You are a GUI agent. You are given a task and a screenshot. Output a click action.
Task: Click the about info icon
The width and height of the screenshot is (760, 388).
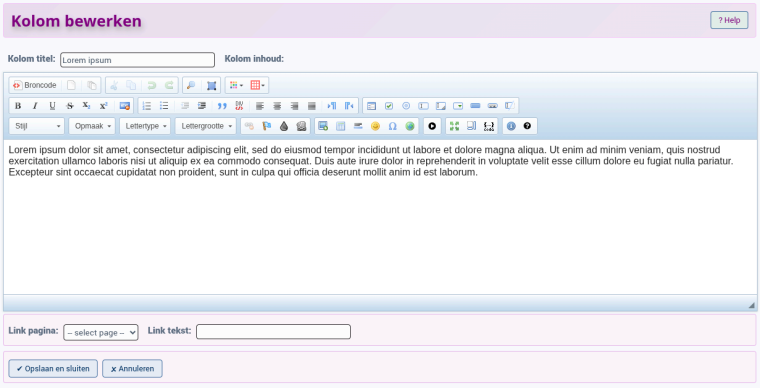point(511,126)
